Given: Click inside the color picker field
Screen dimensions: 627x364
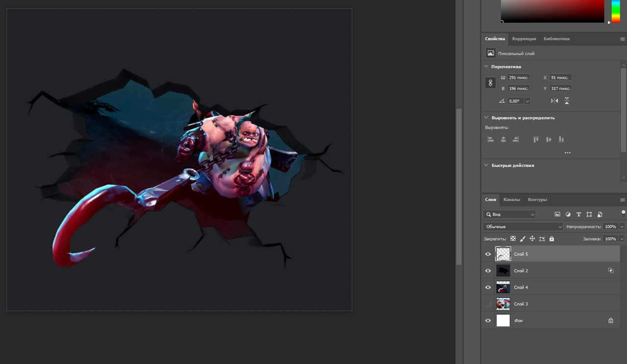Looking at the screenshot, I should (x=553, y=11).
